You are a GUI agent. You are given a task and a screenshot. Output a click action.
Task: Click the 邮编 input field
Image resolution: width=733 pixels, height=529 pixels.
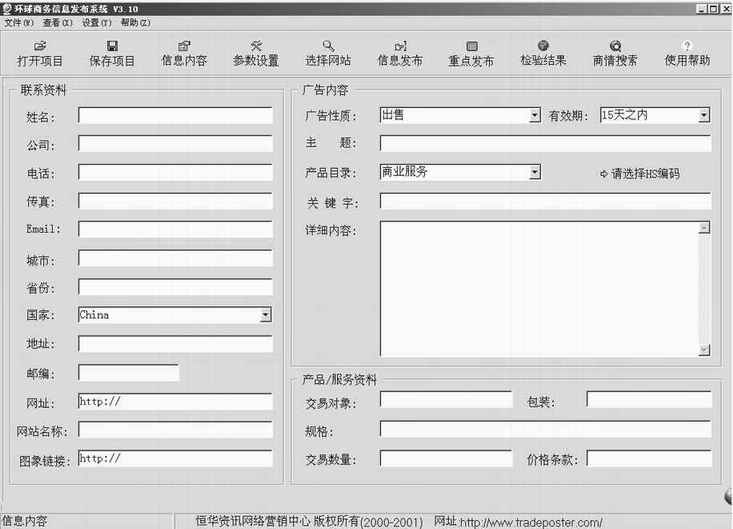click(x=129, y=373)
